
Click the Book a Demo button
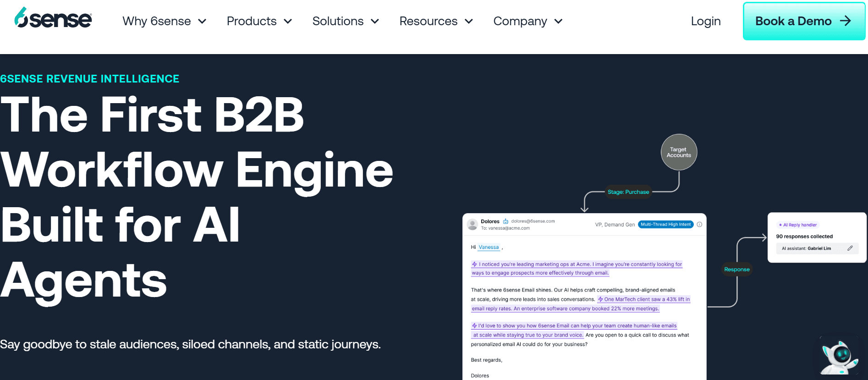[804, 21]
